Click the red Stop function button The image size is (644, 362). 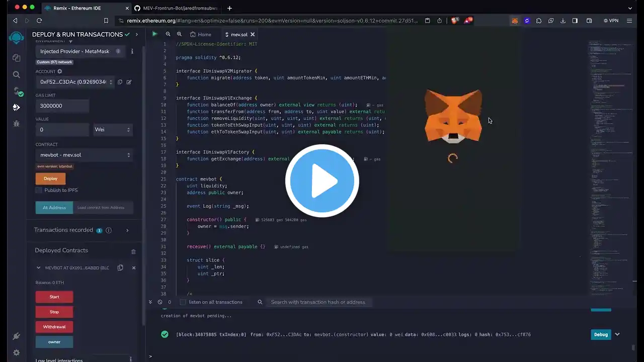pyautogui.click(x=54, y=312)
